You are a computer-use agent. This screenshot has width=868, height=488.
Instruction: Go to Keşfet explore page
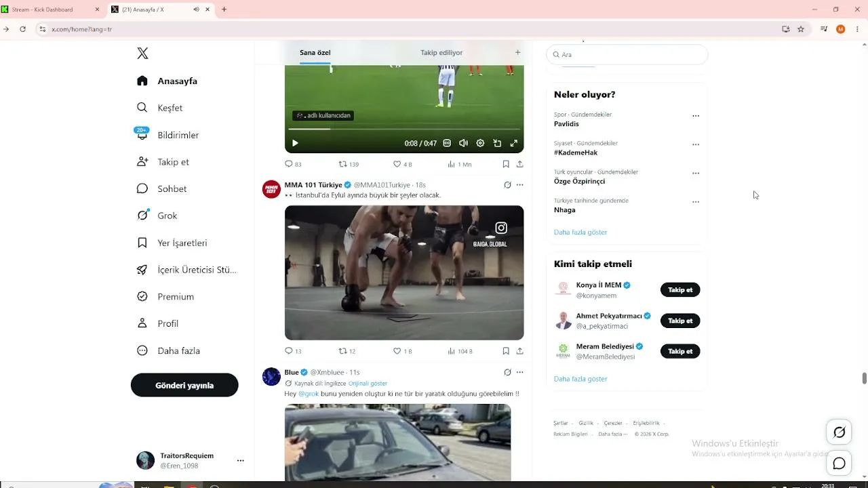pyautogui.click(x=159, y=108)
